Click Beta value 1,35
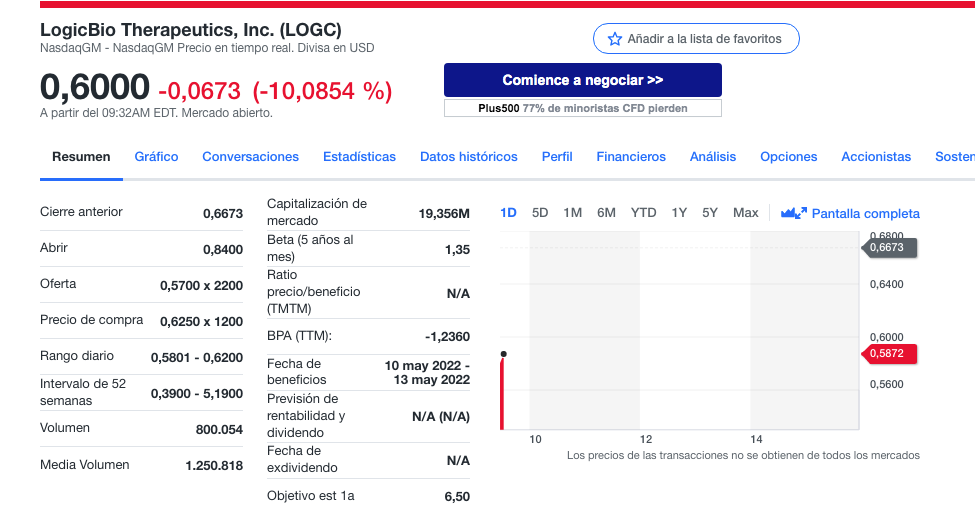Screen dimensions: 975x530 [457, 249]
